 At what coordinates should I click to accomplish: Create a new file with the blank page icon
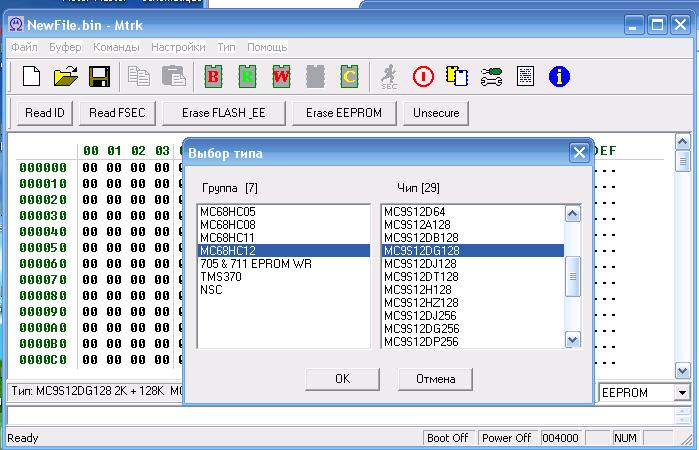31,76
